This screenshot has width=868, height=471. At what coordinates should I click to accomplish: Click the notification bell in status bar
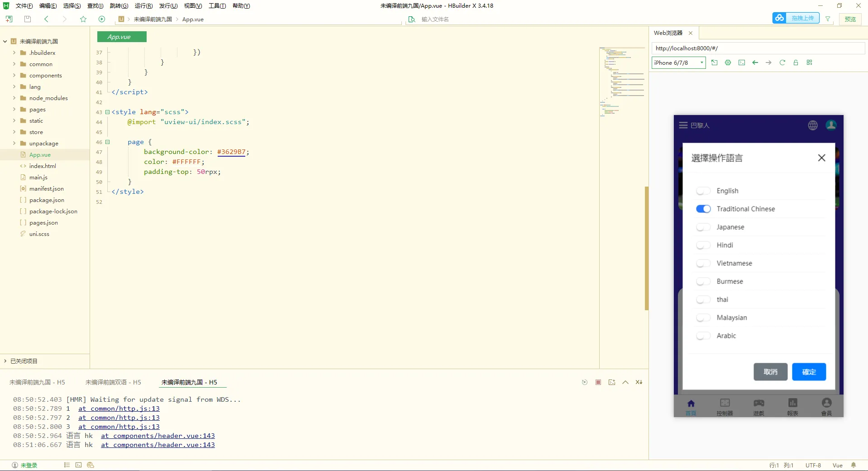(x=854, y=465)
